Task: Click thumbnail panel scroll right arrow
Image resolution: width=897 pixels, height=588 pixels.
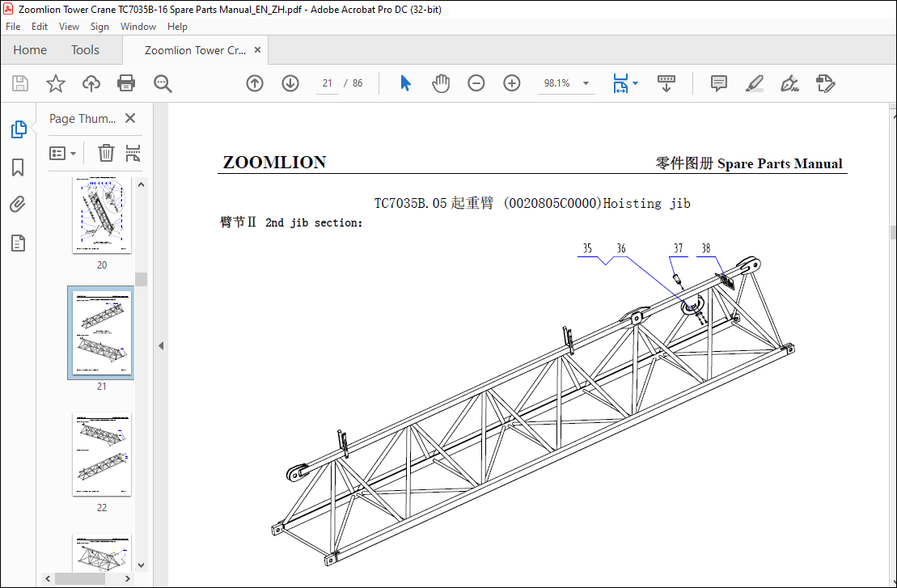Action: [128, 579]
